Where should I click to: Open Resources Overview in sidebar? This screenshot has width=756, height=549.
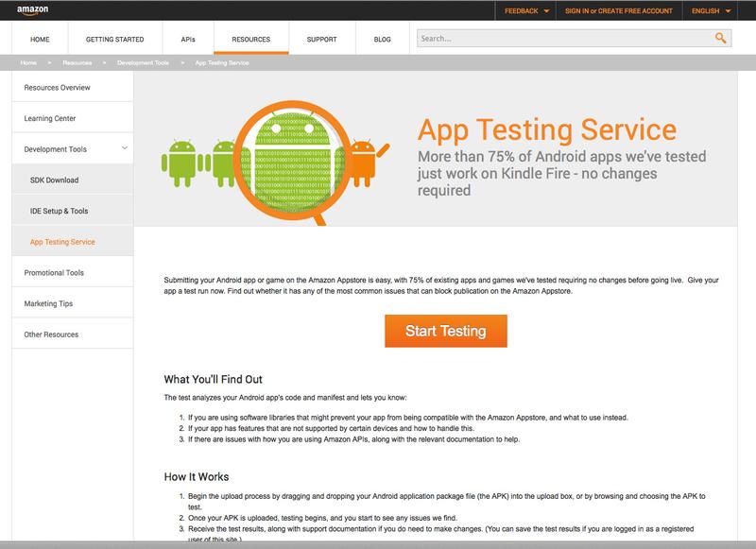73,87
